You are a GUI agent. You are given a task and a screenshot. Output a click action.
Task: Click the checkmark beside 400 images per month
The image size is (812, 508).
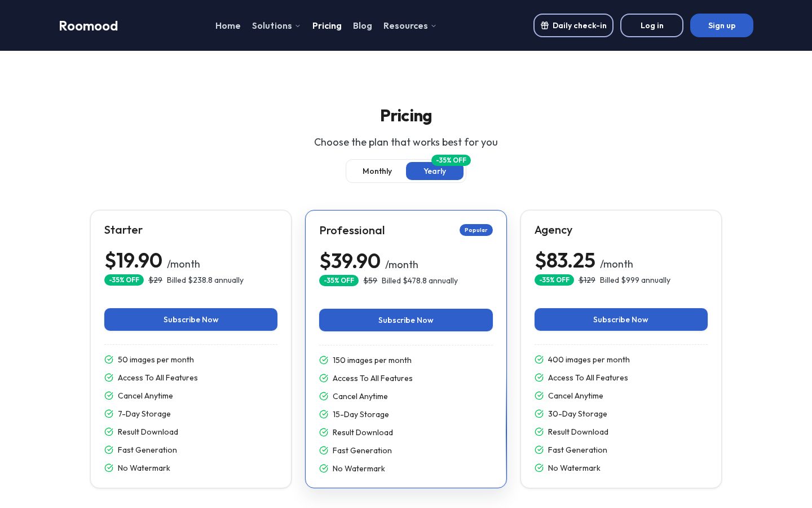click(x=539, y=360)
